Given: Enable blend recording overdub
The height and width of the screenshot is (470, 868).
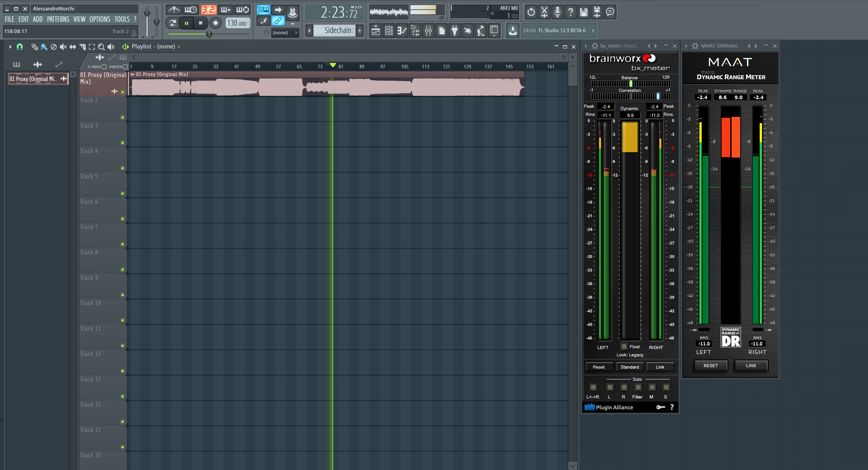Looking at the screenshot, I should coord(225,10).
